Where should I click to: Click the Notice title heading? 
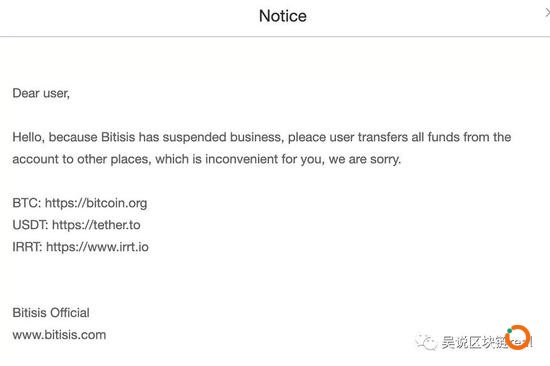(283, 16)
